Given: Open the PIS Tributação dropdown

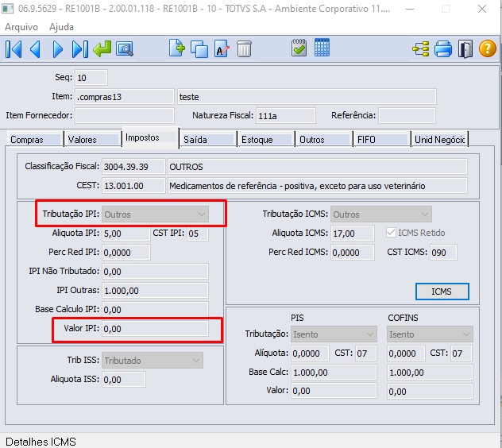Looking at the screenshot, I should pos(334,334).
